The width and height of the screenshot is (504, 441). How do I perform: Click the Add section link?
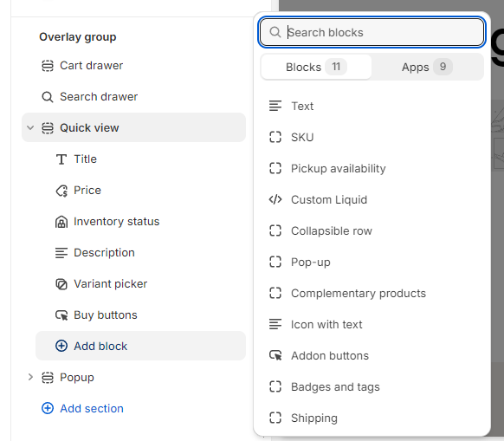[92, 409]
